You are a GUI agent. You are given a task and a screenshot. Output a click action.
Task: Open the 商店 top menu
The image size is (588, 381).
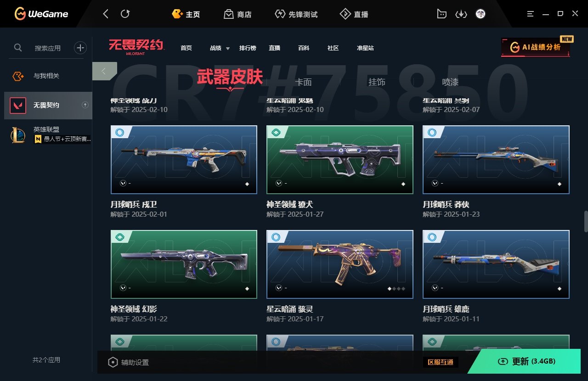pyautogui.click(x=238, y=14)
